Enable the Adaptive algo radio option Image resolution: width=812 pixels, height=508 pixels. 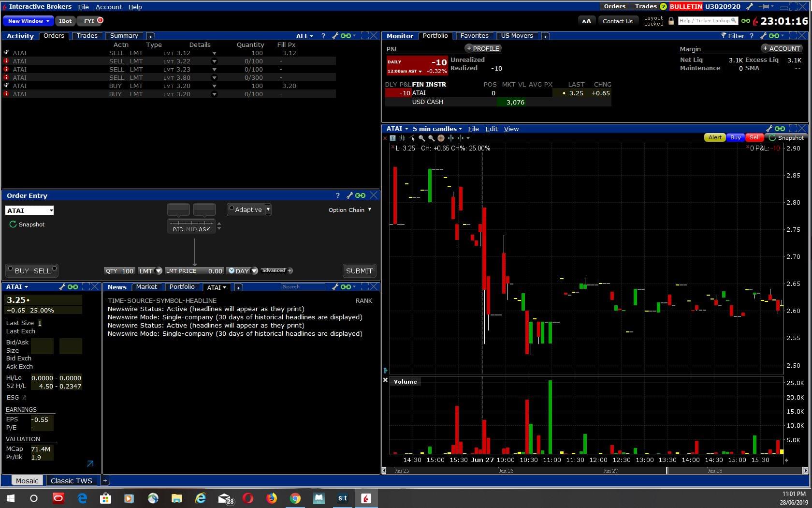point(232,209)
